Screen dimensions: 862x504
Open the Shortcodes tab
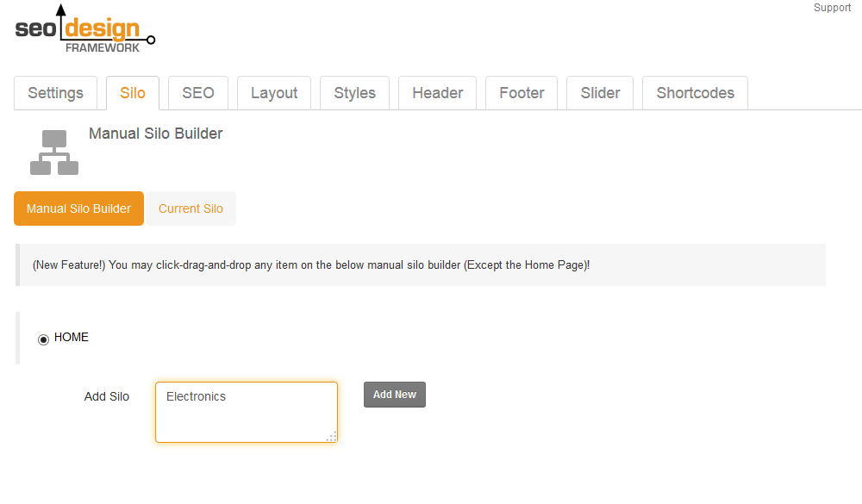click(695, 93)
